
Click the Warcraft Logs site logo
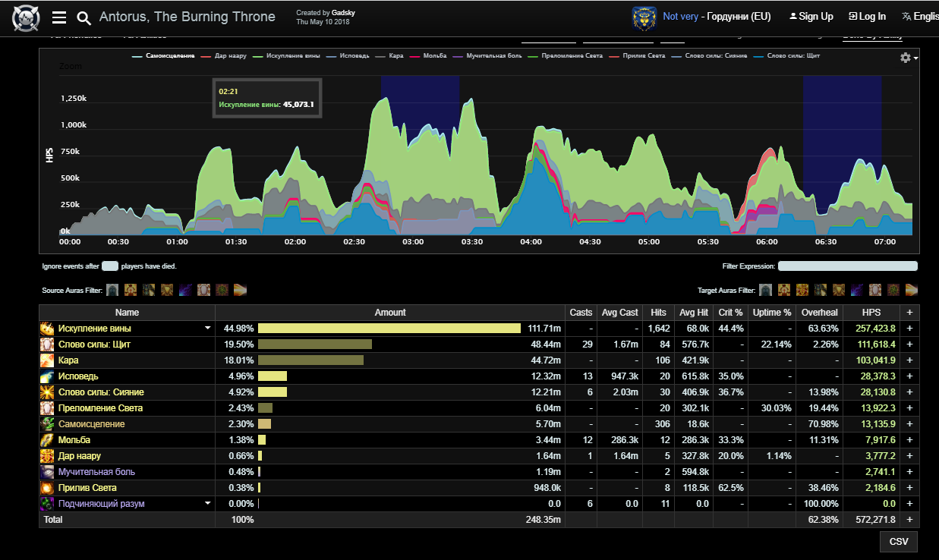pyautogui.click(x=26, y=17)
